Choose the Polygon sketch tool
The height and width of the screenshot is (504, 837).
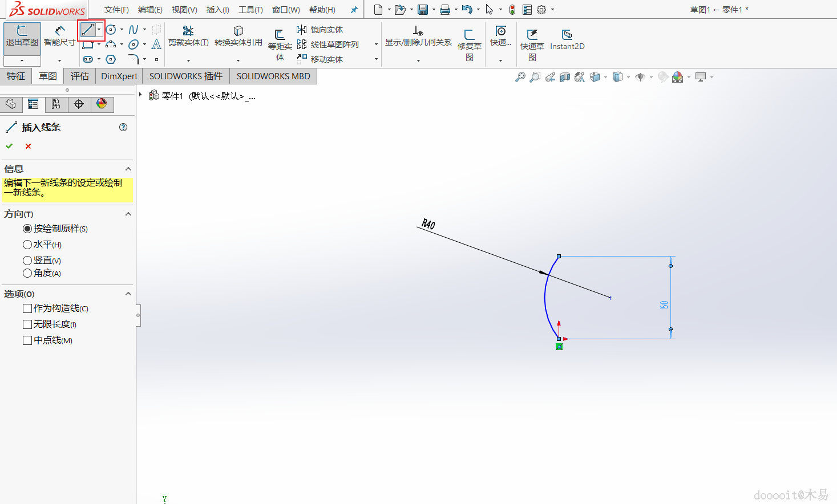(111, 59)
